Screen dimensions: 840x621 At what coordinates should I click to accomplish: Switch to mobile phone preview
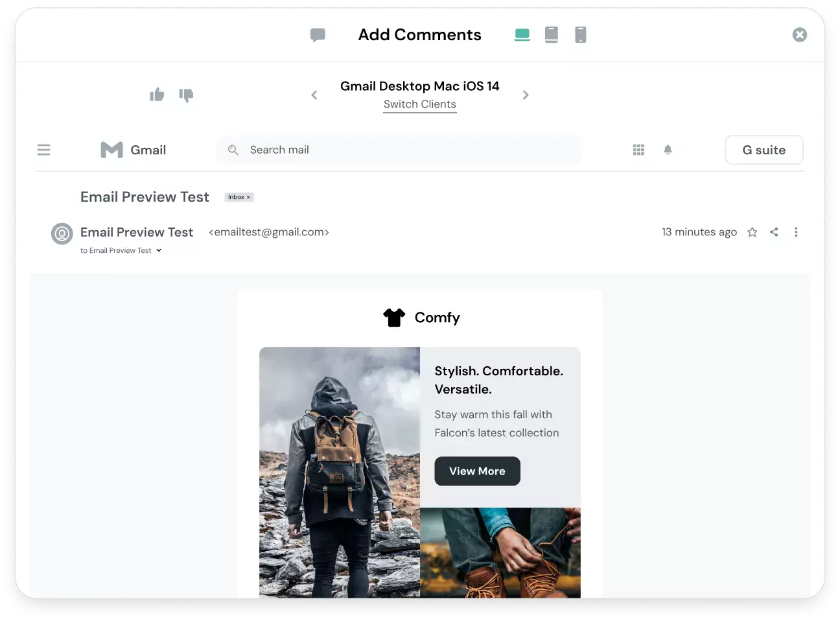pos(581,35)
